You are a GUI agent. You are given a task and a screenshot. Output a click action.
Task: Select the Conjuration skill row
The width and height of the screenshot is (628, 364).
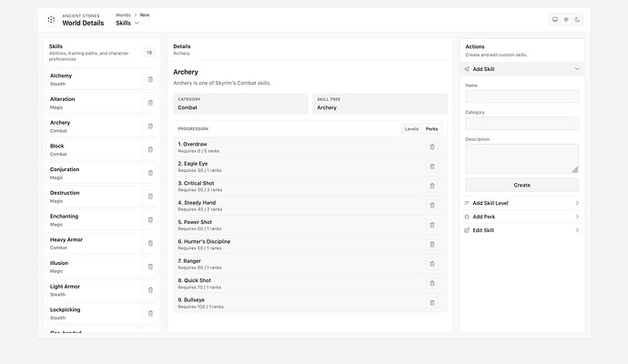(x=94, y=173)
